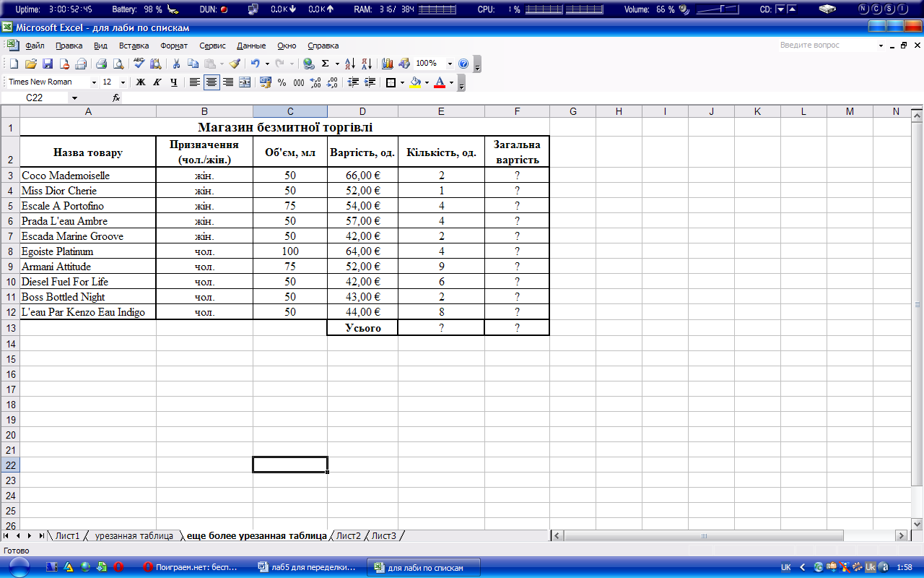This screenshot has height=578, width=924.
Task: Select cell containing Egoiste Platinum
Action: pyautogui.click(x=88, y=251)
